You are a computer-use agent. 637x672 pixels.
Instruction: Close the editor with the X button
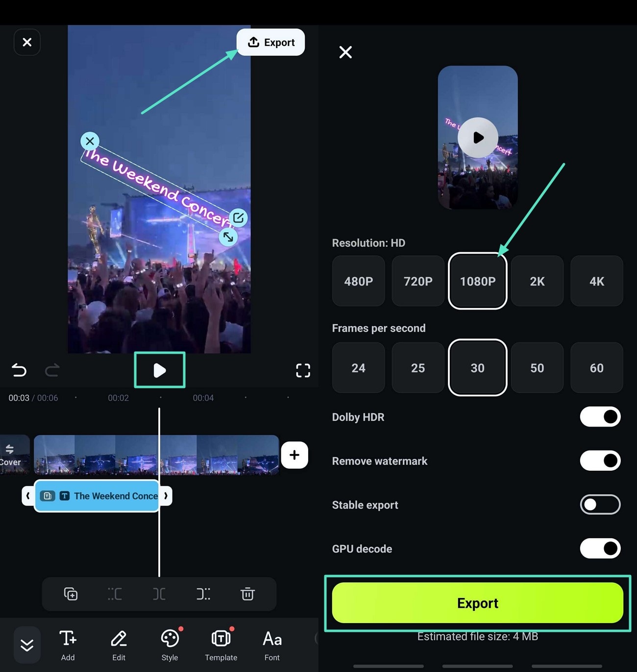point(27,42)
